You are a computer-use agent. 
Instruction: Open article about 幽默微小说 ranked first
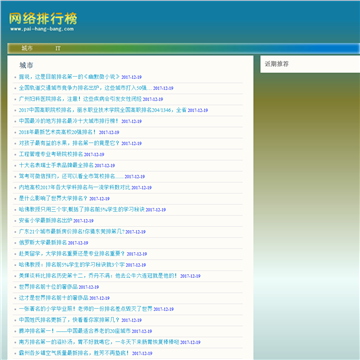tap(69, 77)
